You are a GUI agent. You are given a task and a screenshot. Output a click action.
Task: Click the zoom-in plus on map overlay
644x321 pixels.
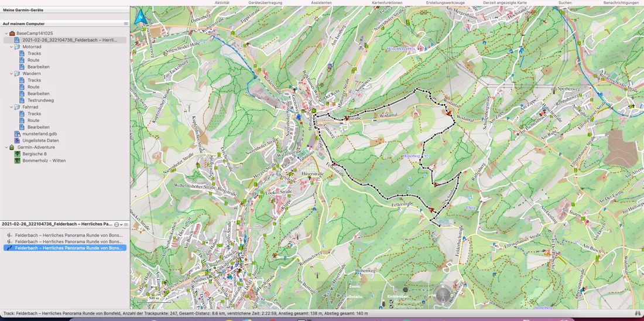pos(423,289)
